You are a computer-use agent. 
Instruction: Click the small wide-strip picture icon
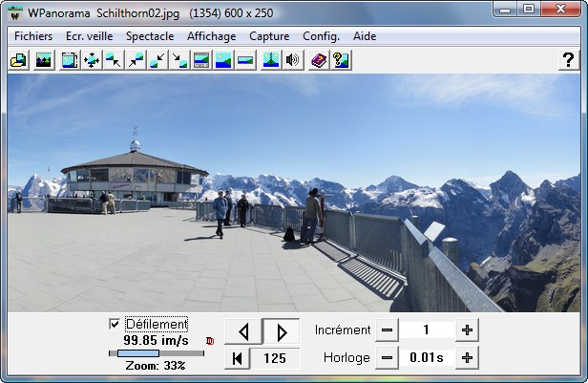click(x=245, y=60)
